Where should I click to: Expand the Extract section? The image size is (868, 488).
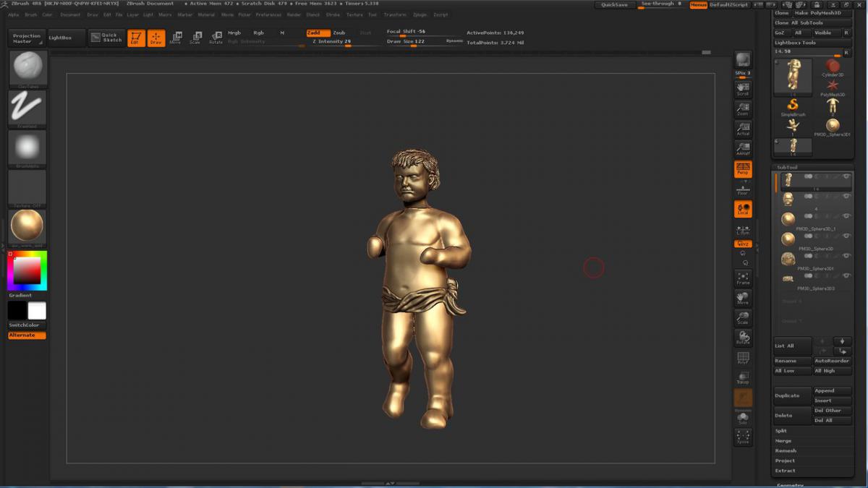click(x=785, y=471)
